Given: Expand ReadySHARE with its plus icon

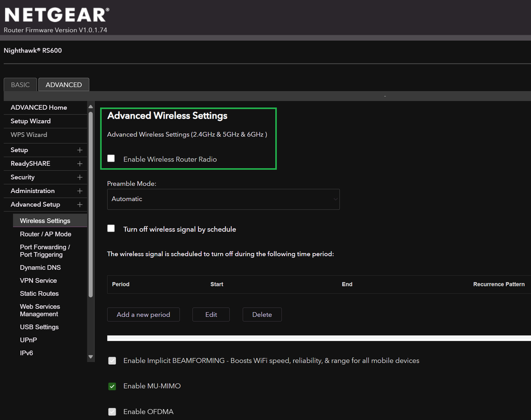Looking at the screenshot, I should (x=80, y=164).
